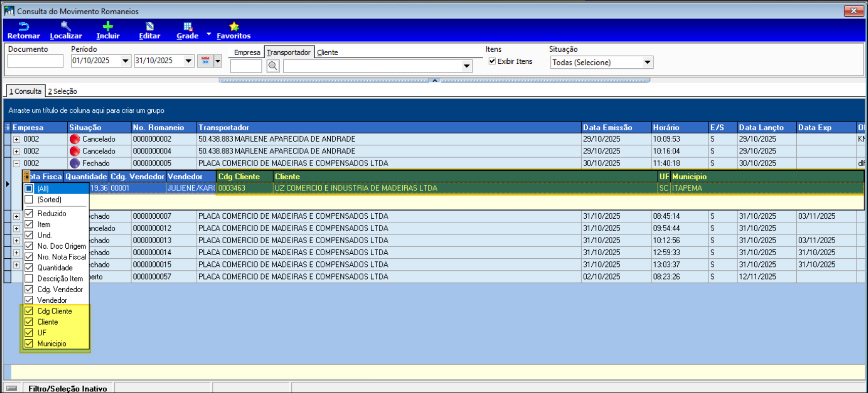Click into the Documento input field
The width and height of the screenshot is (868, 393).
(35, 61)
